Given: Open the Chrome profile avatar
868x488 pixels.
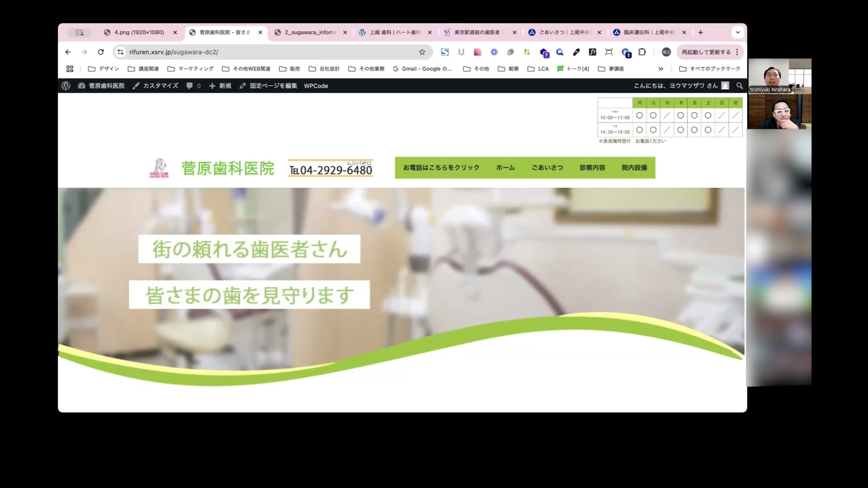Looking at the screenshot, I should [x=666, y=52].
